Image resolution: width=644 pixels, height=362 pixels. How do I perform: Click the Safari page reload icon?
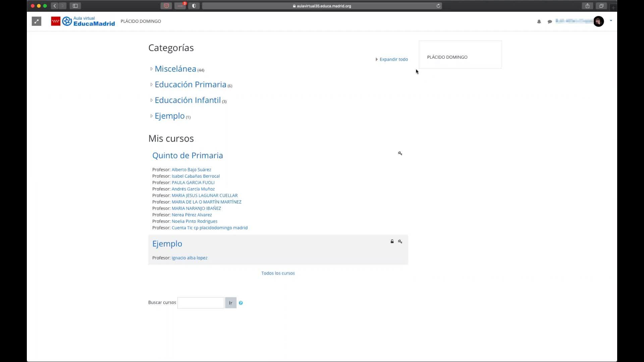[x=438, y=6]
